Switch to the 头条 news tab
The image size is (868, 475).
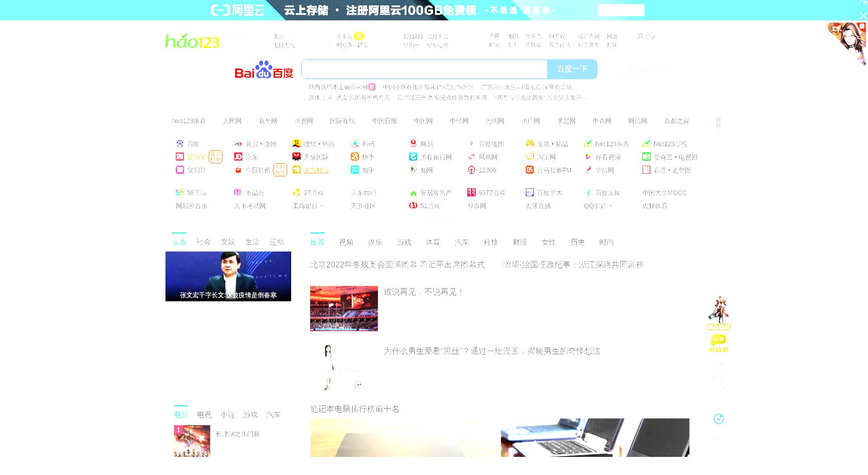click(x=179, y=242)
